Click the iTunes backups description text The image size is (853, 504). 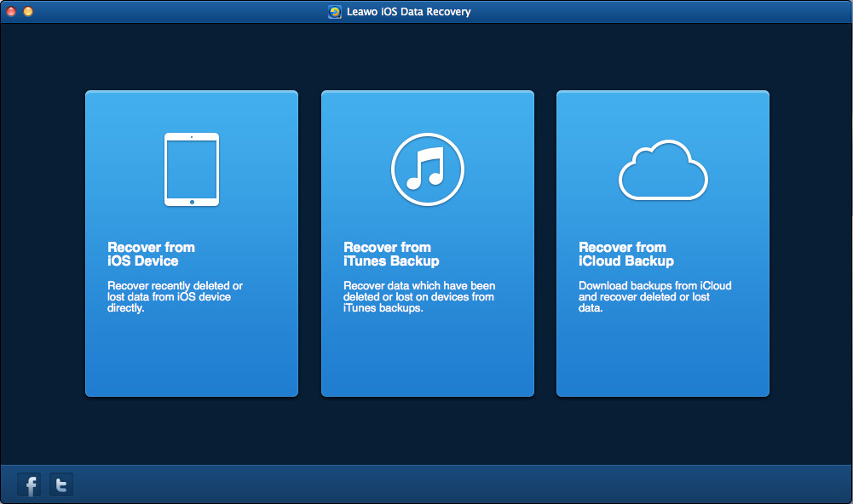[418, 297]
